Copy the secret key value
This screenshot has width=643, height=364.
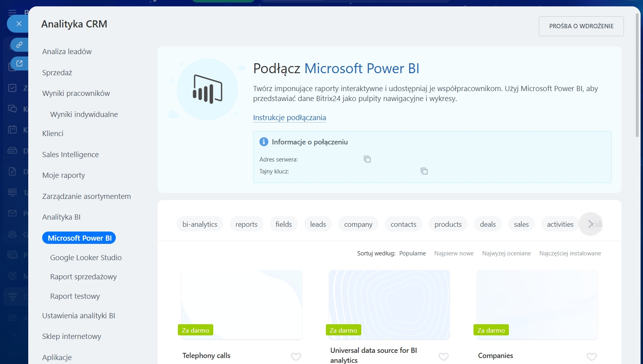(x=424, y=171)
